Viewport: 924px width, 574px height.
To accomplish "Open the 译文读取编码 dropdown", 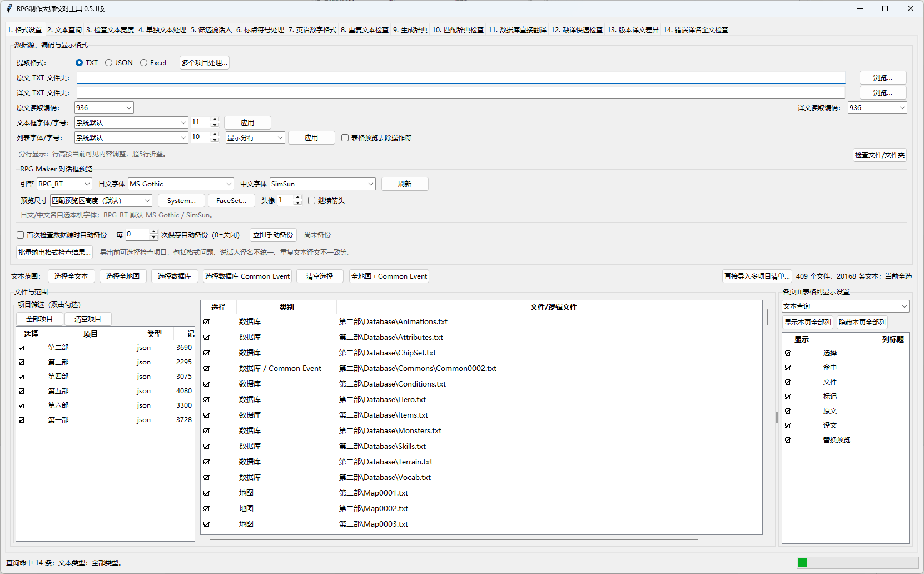I will [x=877, y=108].
